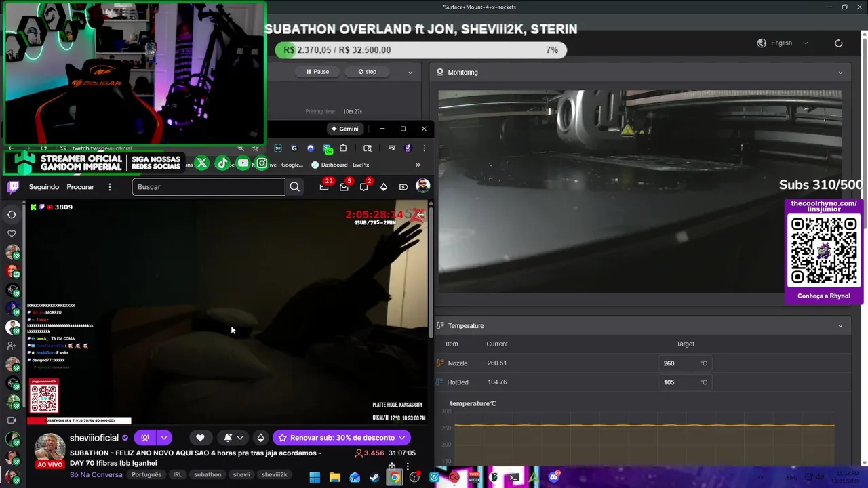Click the refresh icon in printer app
The image size is (868, 488).
[838, 43]
